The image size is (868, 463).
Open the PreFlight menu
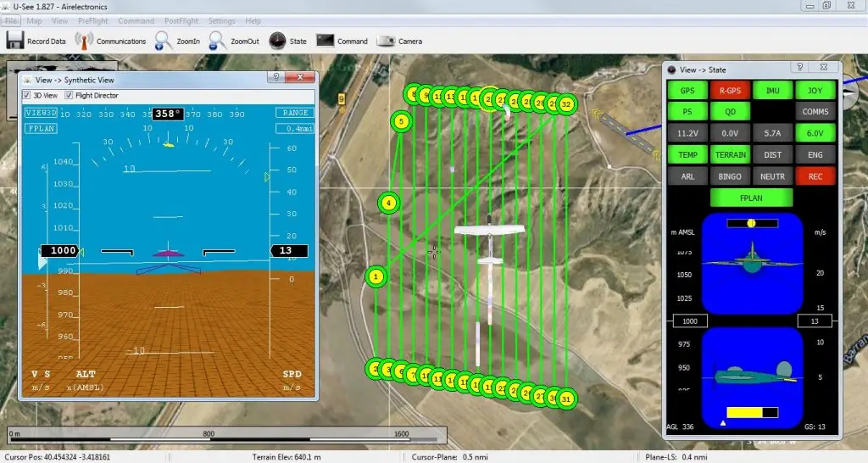point(91,20)
